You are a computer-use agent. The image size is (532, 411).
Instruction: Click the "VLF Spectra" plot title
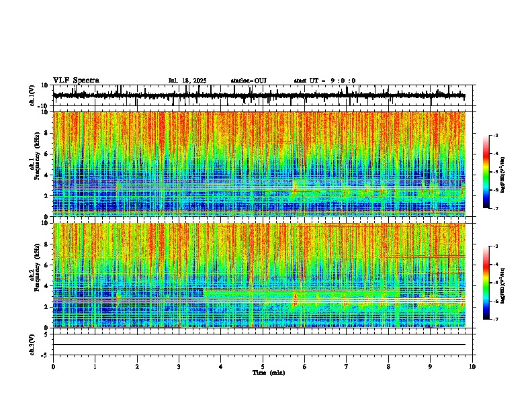click(x=76, y=81)
